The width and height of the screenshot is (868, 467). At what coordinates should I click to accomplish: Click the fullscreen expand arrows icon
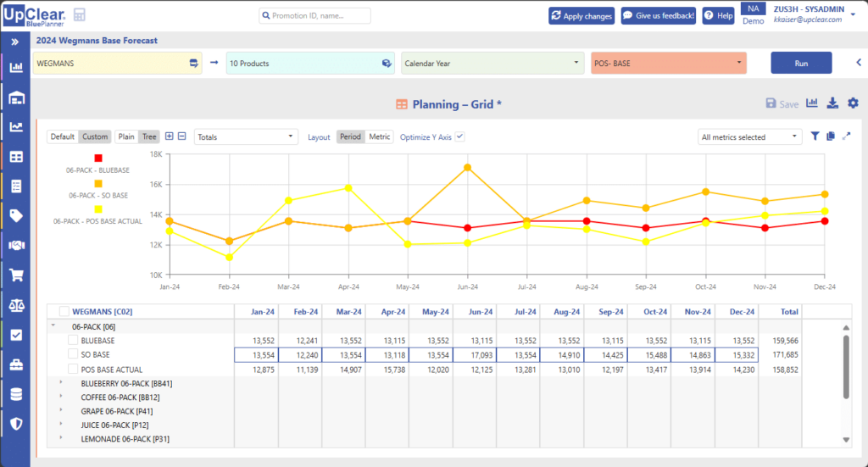pyautogui.click(x=847, y=136)
